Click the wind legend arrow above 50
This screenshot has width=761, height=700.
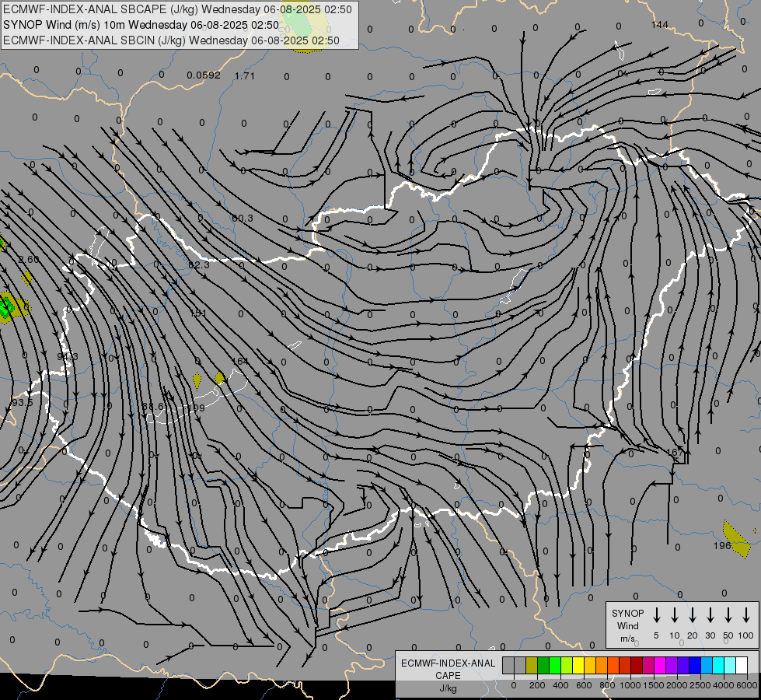click(x=728, y=615)
